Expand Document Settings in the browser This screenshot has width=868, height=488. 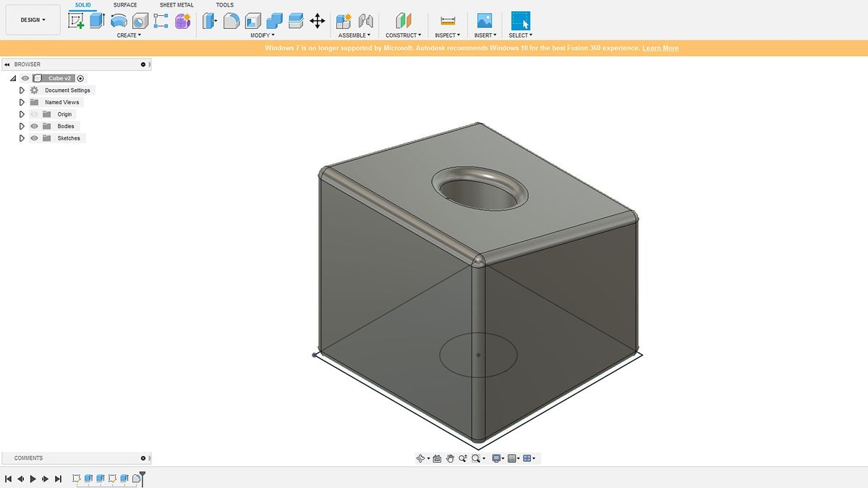click(x=21, y=90)
